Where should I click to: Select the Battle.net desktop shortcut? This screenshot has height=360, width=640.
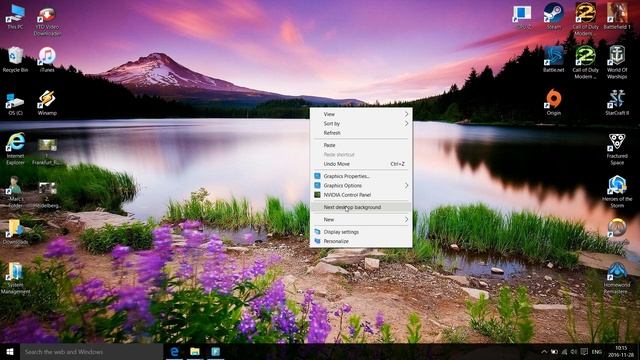click(553, 60)
